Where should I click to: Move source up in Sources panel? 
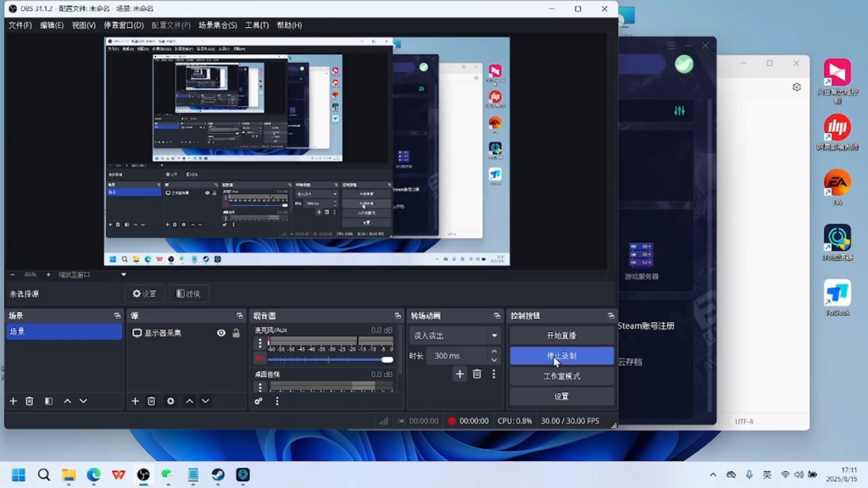coord(189,401)
